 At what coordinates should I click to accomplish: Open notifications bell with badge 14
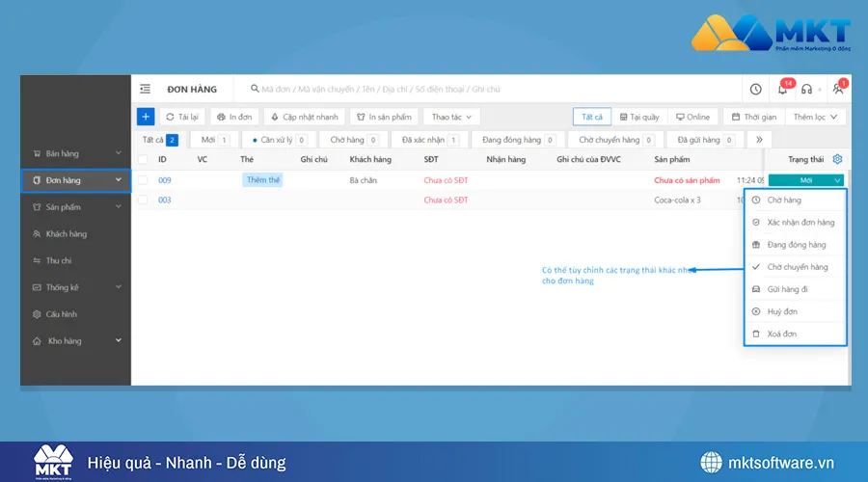point(783,89)
